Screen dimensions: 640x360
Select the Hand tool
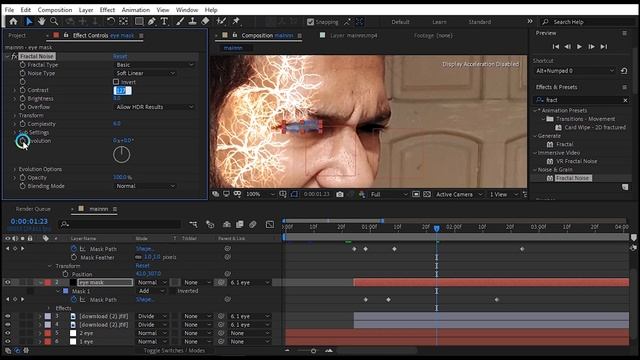tap(41, 22)
